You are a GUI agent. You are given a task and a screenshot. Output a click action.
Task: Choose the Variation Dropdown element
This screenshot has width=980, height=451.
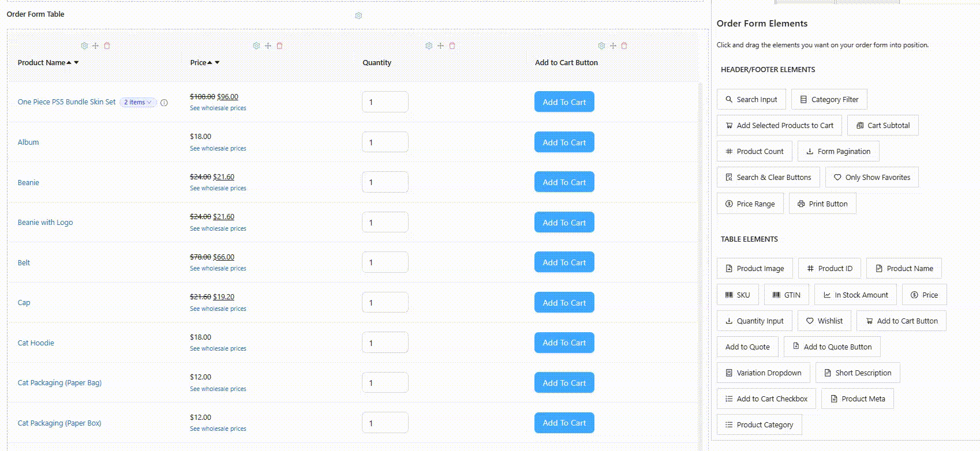(763, 373)
